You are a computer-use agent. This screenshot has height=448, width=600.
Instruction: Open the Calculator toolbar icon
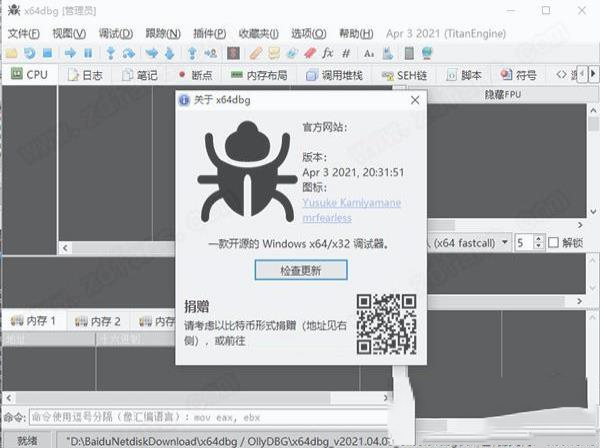pyautogui.click(x=409, y=53)
